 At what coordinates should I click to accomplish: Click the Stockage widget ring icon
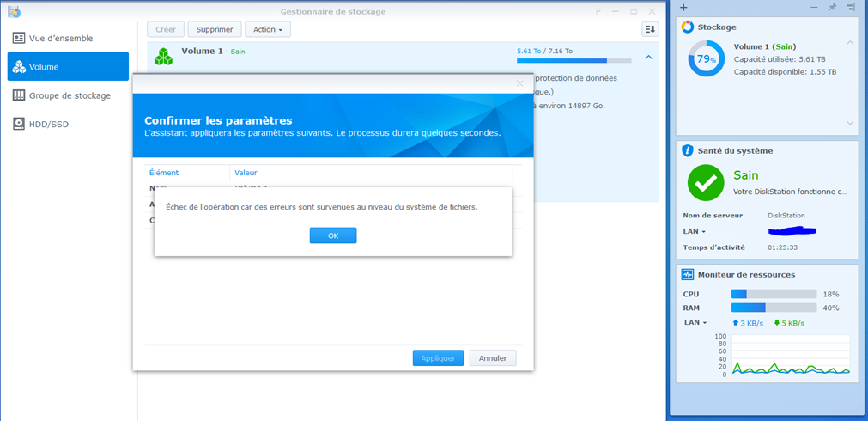[x=687, y=27]
